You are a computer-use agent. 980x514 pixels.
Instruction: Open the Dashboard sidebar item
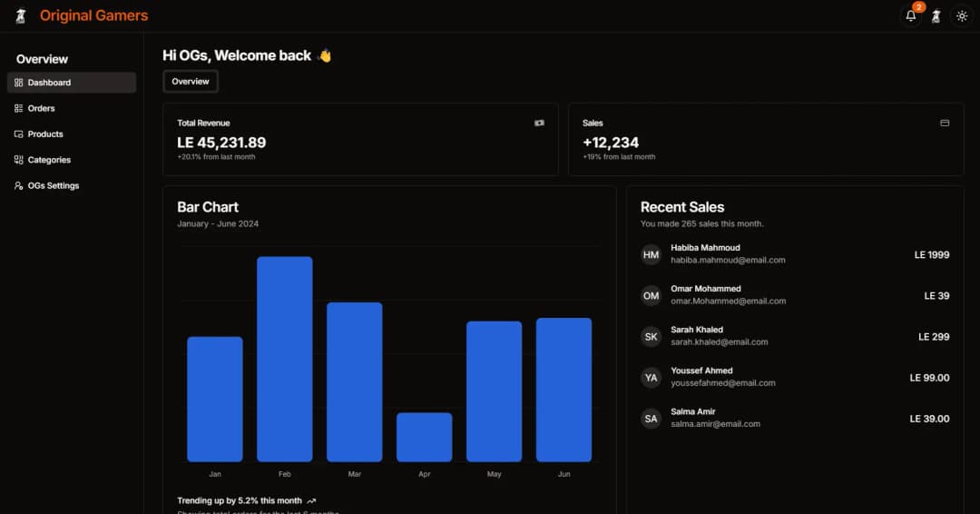click(72, 83)
